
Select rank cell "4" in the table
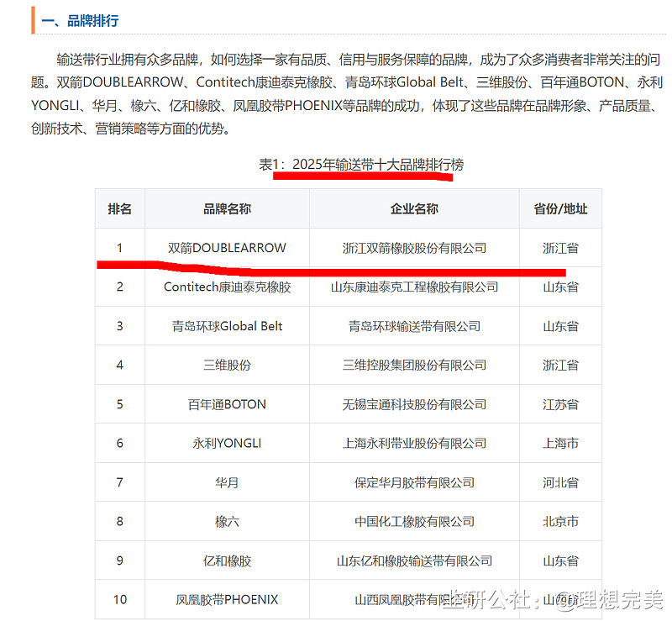[119, 365]
